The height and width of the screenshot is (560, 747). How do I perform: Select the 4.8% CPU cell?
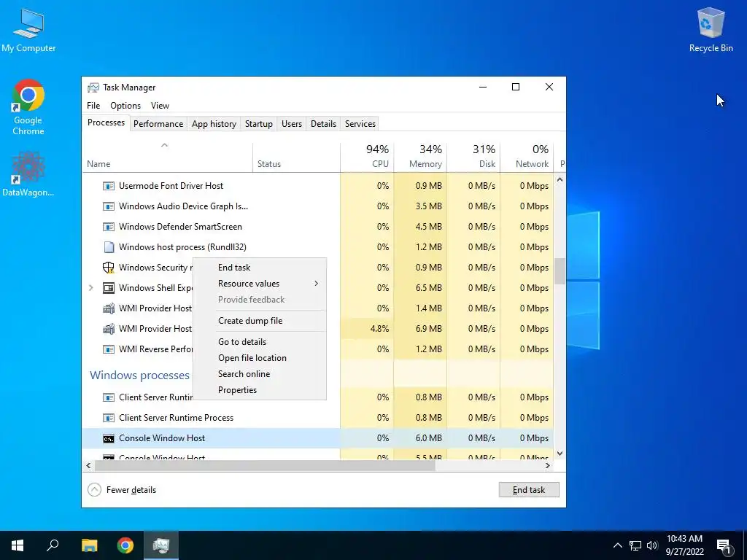click(x=368, y=329)
